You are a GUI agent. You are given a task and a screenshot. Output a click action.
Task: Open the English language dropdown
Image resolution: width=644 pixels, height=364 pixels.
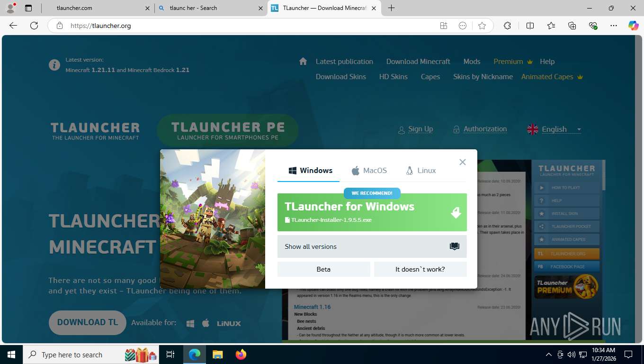point(554,129)
